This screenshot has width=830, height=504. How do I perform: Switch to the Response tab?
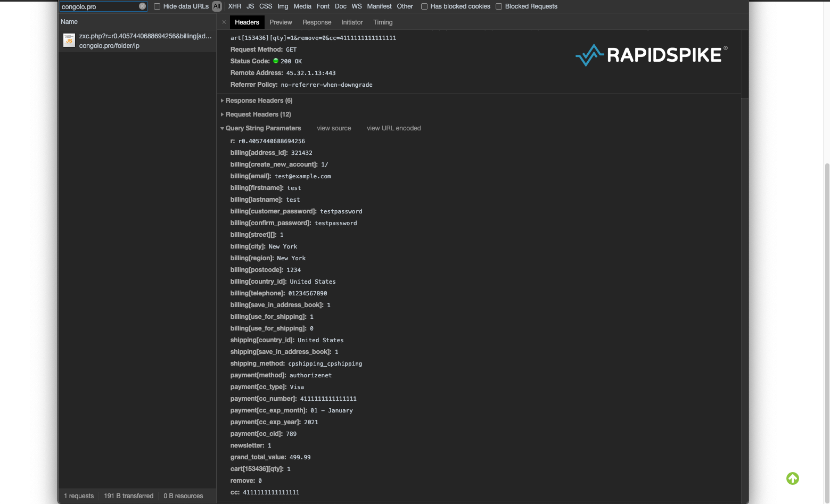[317, 22]
